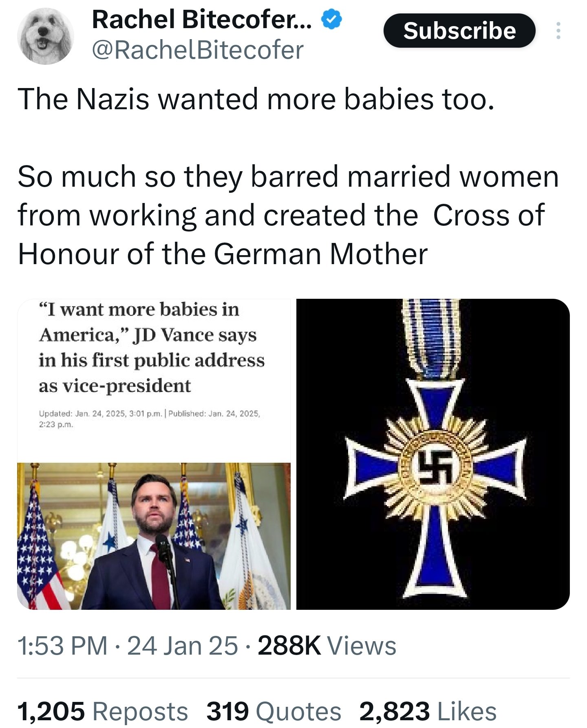Open the 2,823 Likes list
The width and height of the screenshot is (587, 728).
428,711
